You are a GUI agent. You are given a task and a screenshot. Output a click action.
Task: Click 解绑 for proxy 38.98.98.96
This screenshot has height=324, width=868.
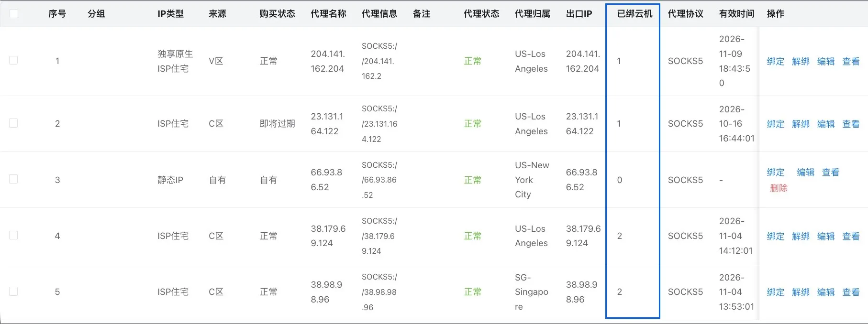[x=801, y=292]
